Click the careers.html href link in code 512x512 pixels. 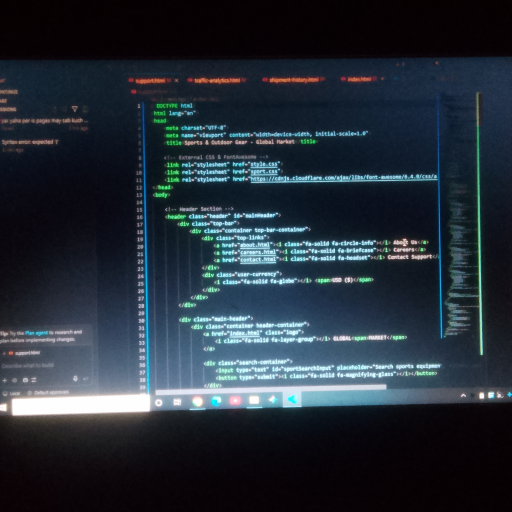click(258, 252)
